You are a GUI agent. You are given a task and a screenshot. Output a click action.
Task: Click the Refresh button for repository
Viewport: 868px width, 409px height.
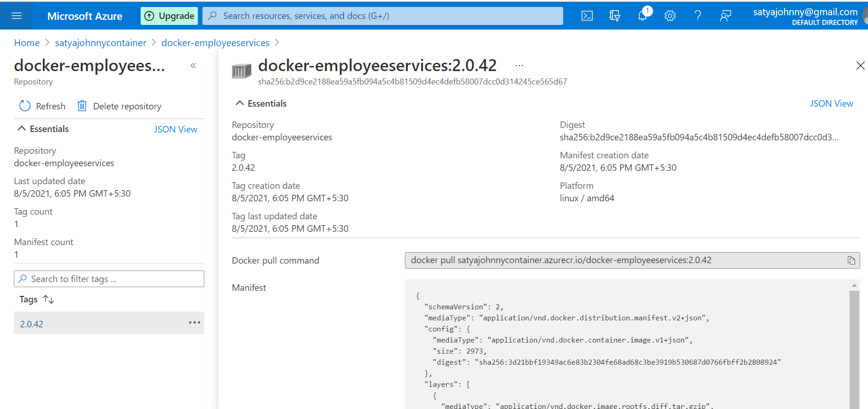tap(42, 106)
